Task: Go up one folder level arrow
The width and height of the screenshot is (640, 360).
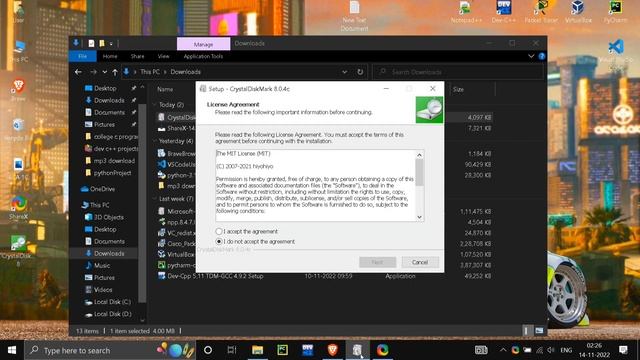Action: 115,72
